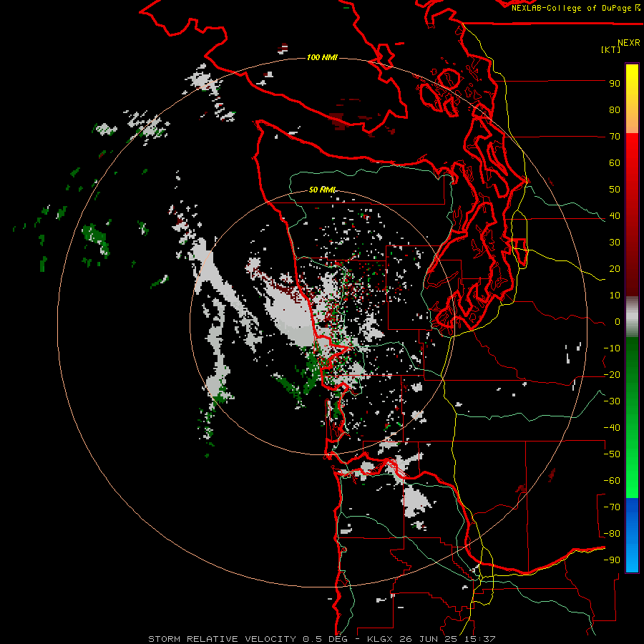
Task: Click the 90 value on velocity scale
Action: click(615, 84)
